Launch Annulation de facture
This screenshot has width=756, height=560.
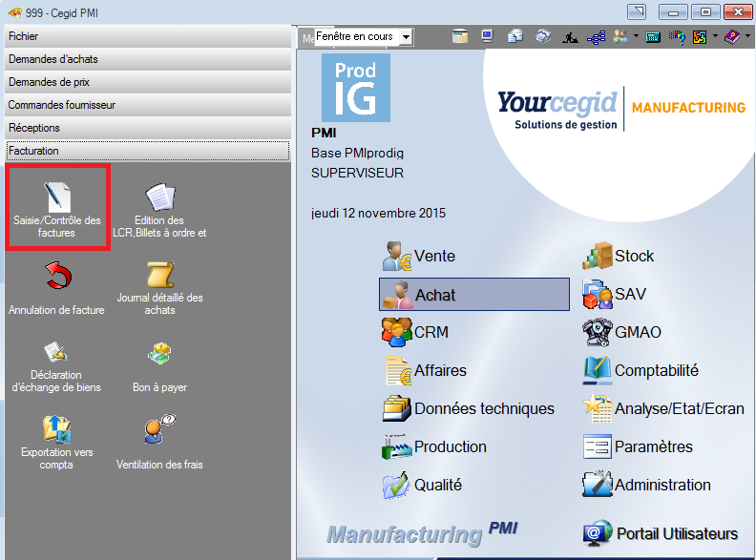coord(57,288)
